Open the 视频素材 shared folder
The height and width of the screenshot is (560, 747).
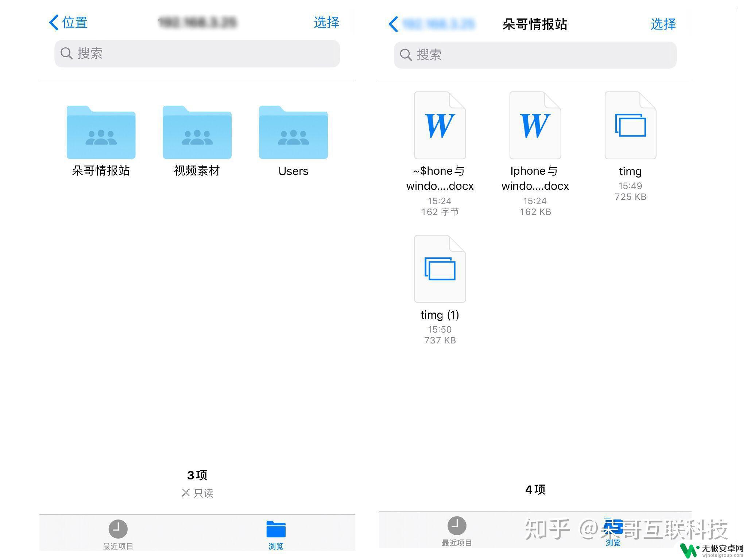tap(197, 132)
